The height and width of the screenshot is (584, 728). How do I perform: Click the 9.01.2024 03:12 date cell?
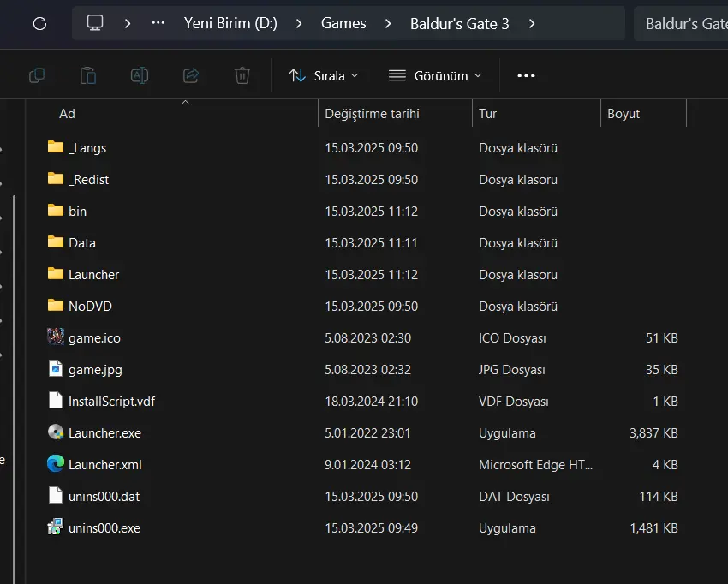pyautogui.click(x=367, y=465)
